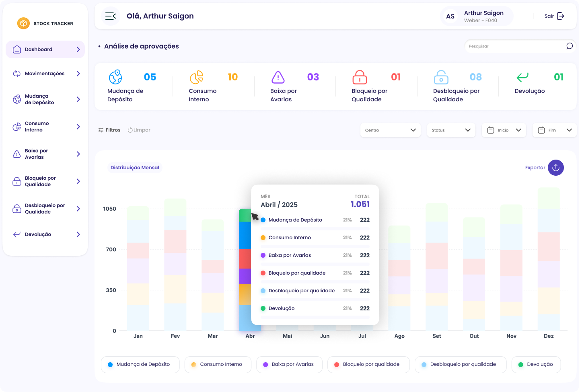This screenshot has height=392, width=580.
Task: Click the Stock Tracker orange logo
Action: pyautogui.click(x=23, y=23)
